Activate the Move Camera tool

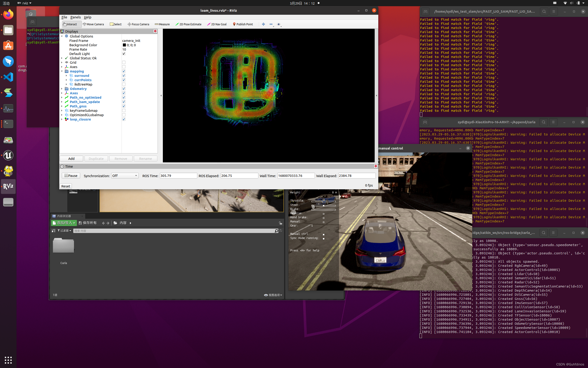tap(93, 24)
